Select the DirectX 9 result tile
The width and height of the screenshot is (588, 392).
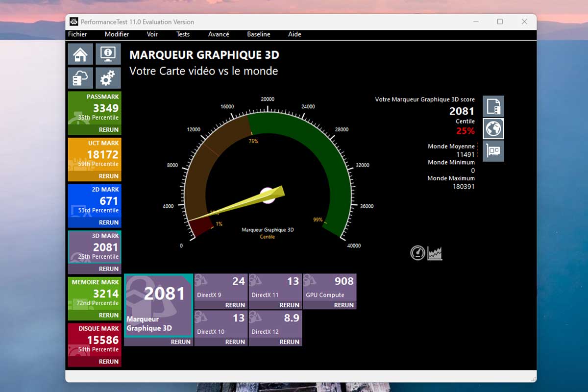pos(221,287)
